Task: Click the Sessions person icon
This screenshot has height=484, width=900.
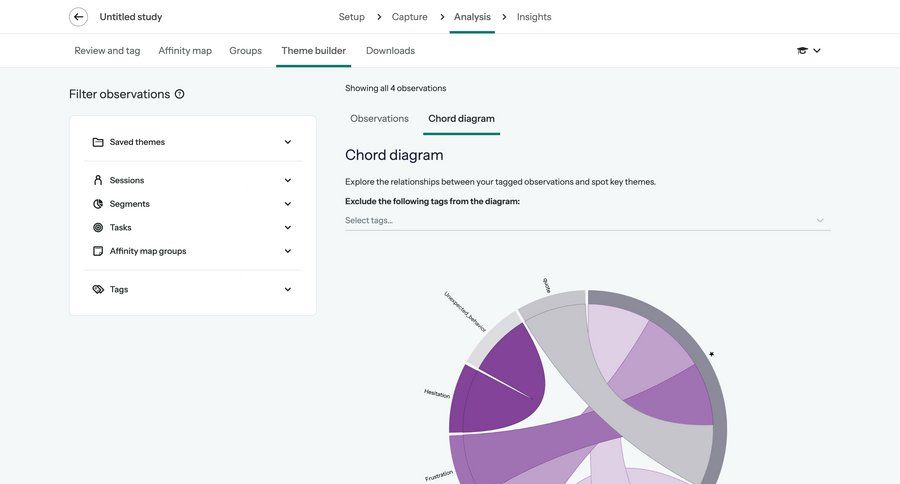Action: click(x=98, y=181)
